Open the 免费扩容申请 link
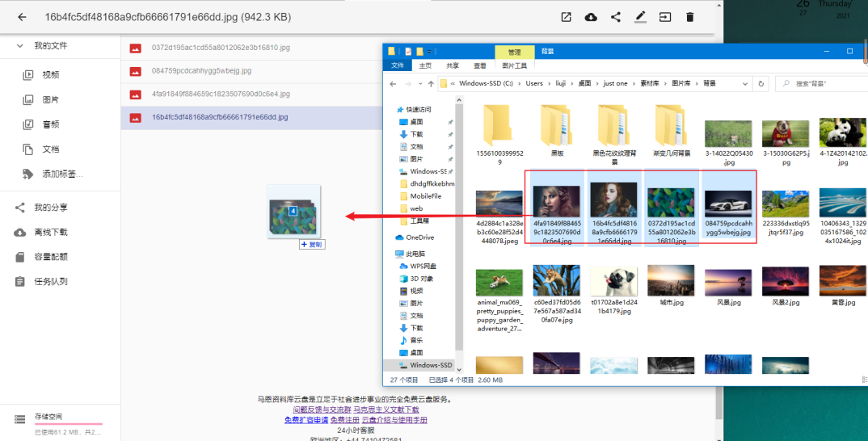 coord(306,420)
